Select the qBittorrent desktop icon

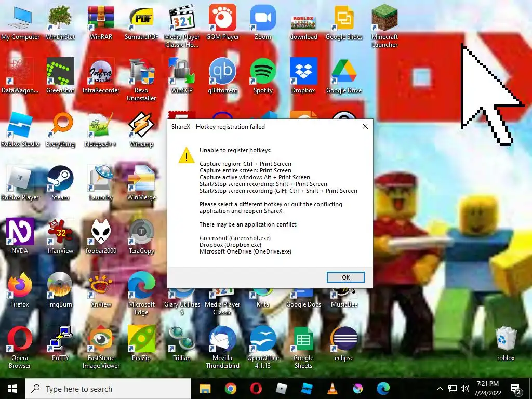222,76
